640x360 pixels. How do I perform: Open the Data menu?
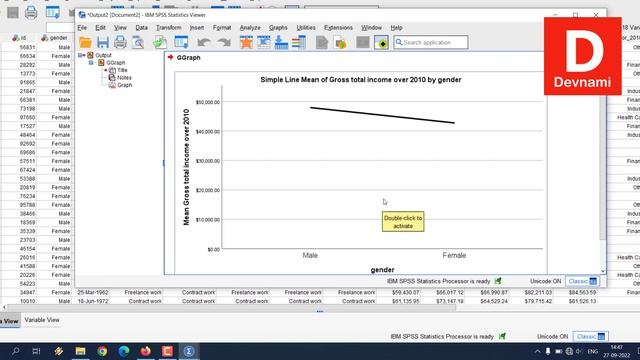(x=141, y=28)
